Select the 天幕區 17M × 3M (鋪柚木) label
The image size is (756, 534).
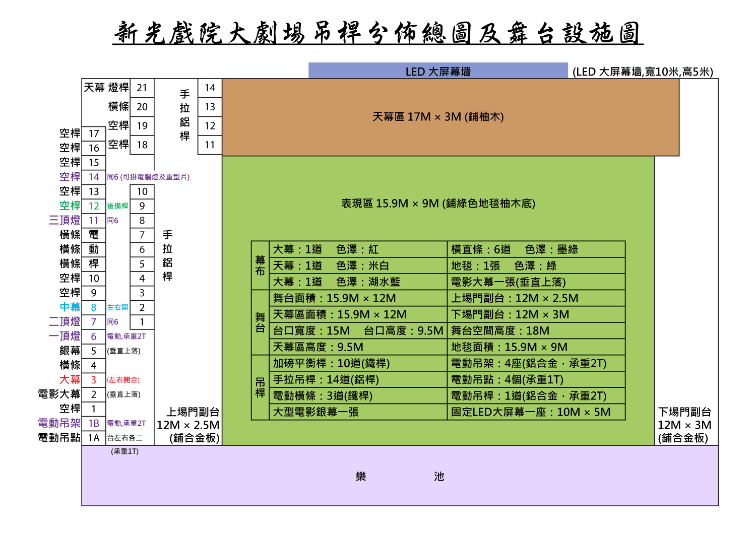tap(438, 117)
